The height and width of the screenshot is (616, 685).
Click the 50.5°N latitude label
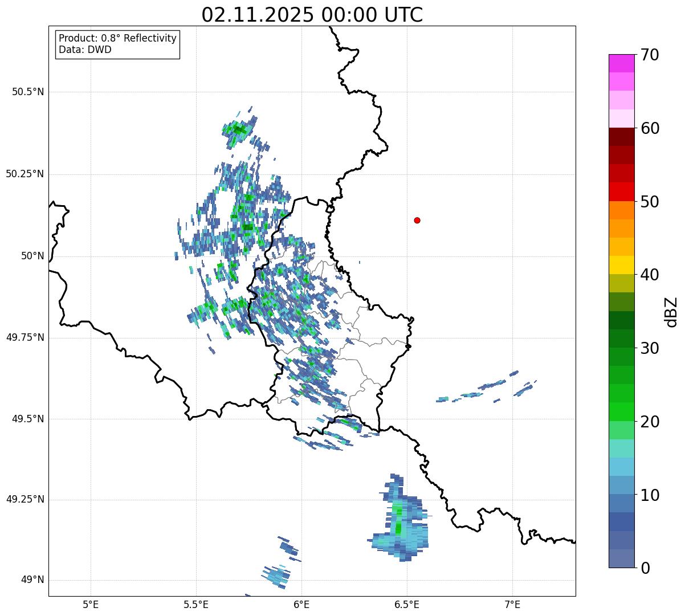point(28,92)
